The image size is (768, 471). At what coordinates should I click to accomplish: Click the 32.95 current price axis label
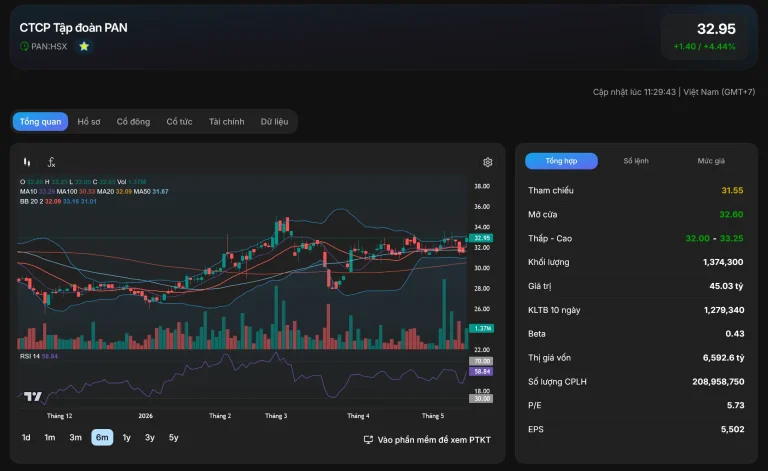coord(481,238)
